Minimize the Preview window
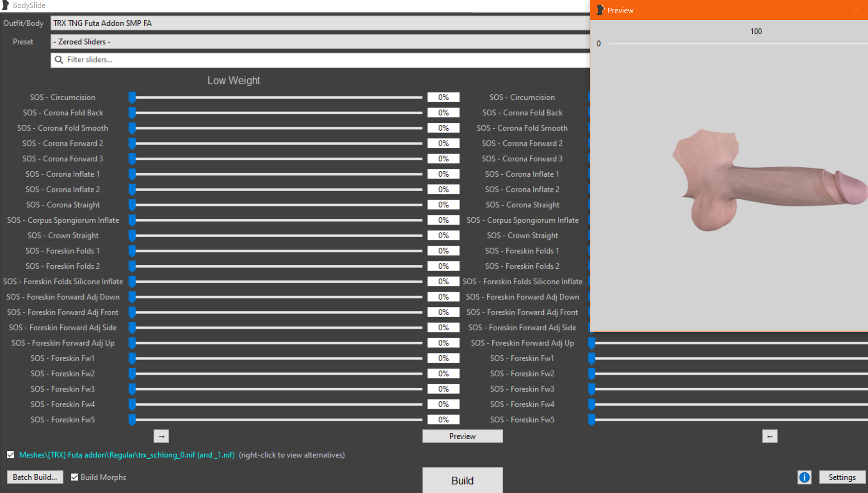The width and height of the screenshot is (868, 493). pyautogui.click(x=856, y=10)
